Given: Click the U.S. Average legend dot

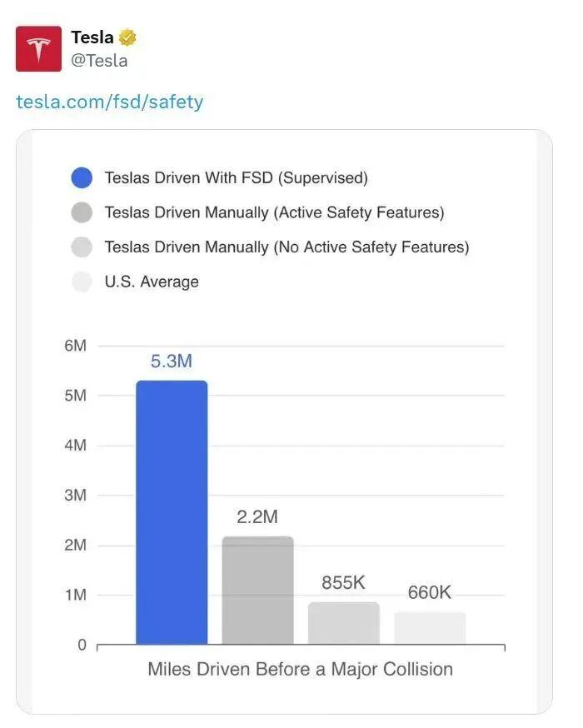Looking at the screenshot, I should 81,282.
